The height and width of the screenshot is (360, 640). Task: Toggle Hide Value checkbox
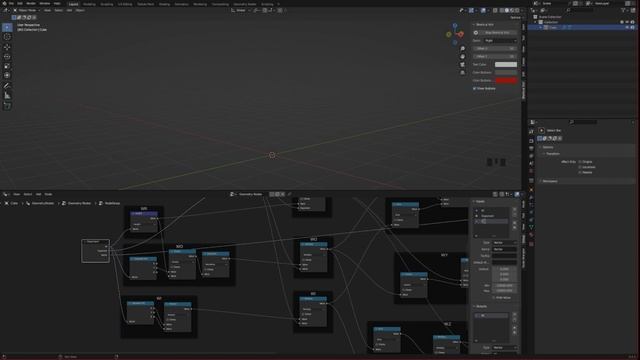(493, 298)
